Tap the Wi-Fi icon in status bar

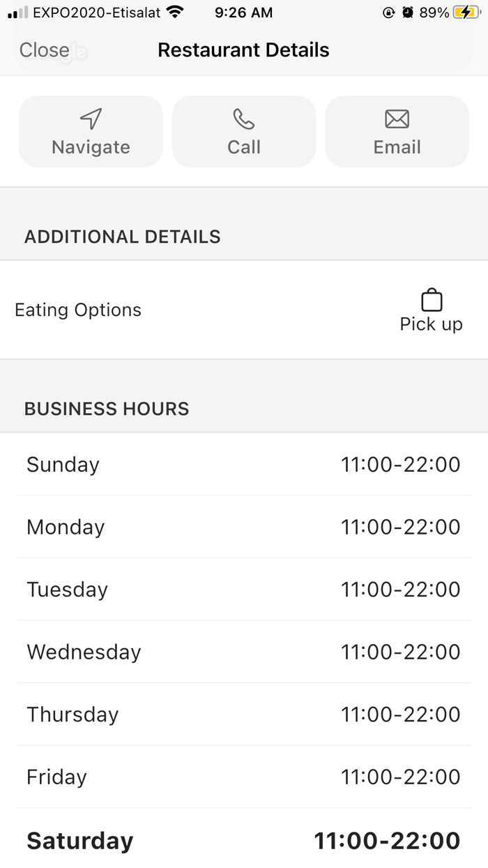click(175, 13)
